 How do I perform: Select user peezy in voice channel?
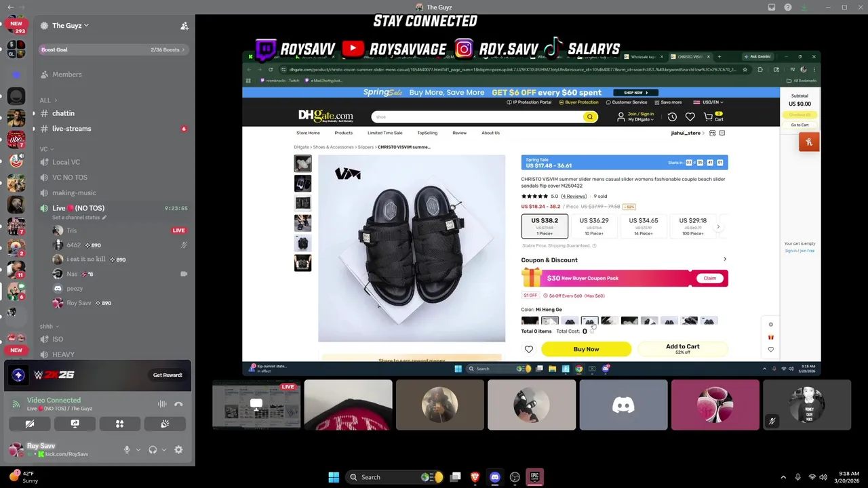click(75, 289)
